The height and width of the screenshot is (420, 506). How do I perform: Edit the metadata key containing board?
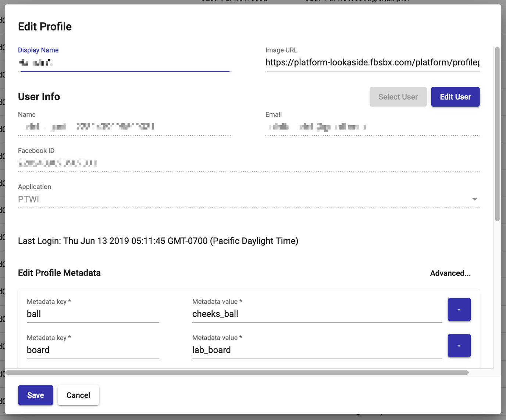(93, 350)
